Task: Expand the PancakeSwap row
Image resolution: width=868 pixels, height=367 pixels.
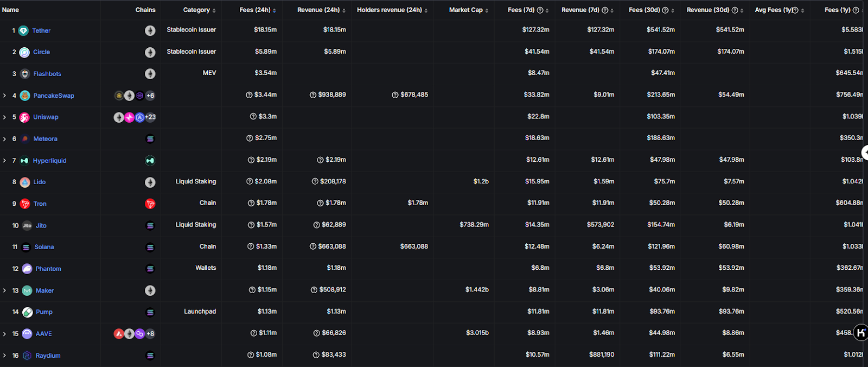Action: (x=5, y=96)
